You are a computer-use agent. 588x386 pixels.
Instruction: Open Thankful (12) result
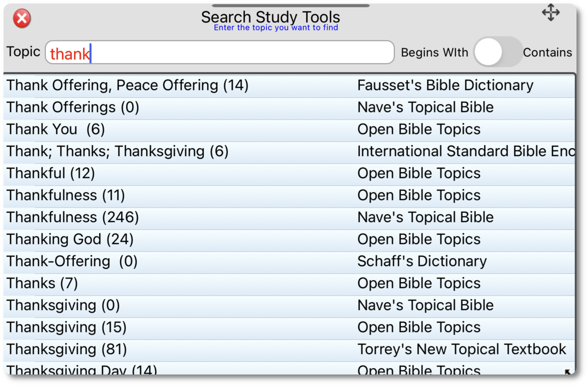(x=51, y=173)
